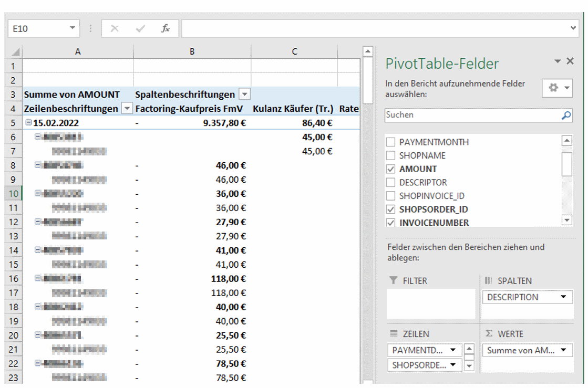Select column B header
The image size is (588, 388).
click(192, 51)
